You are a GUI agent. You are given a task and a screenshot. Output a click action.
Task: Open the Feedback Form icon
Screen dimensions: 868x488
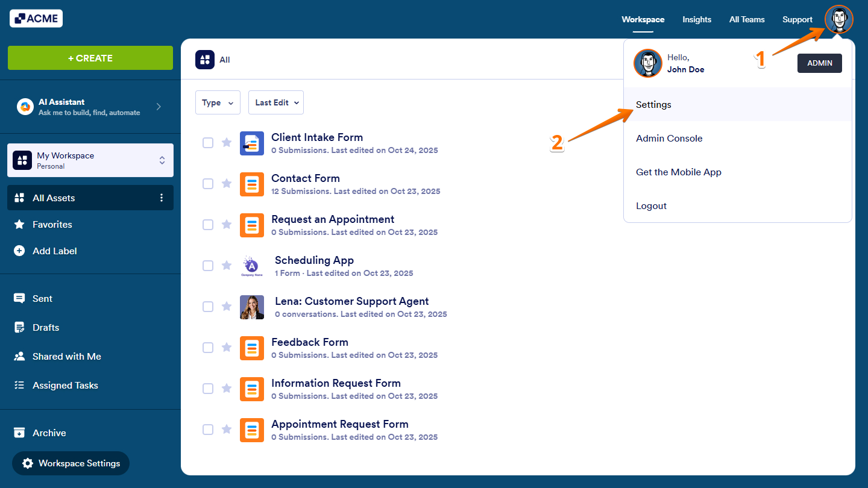point(251,348)
